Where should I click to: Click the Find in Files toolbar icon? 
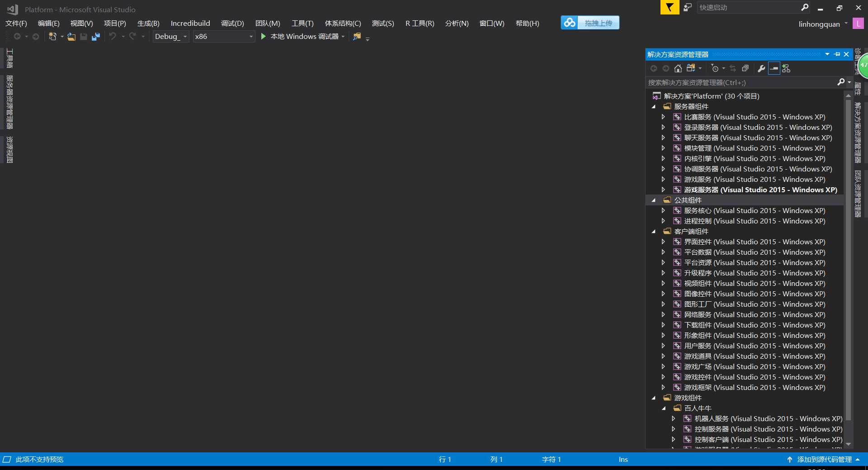click(357, 36)
